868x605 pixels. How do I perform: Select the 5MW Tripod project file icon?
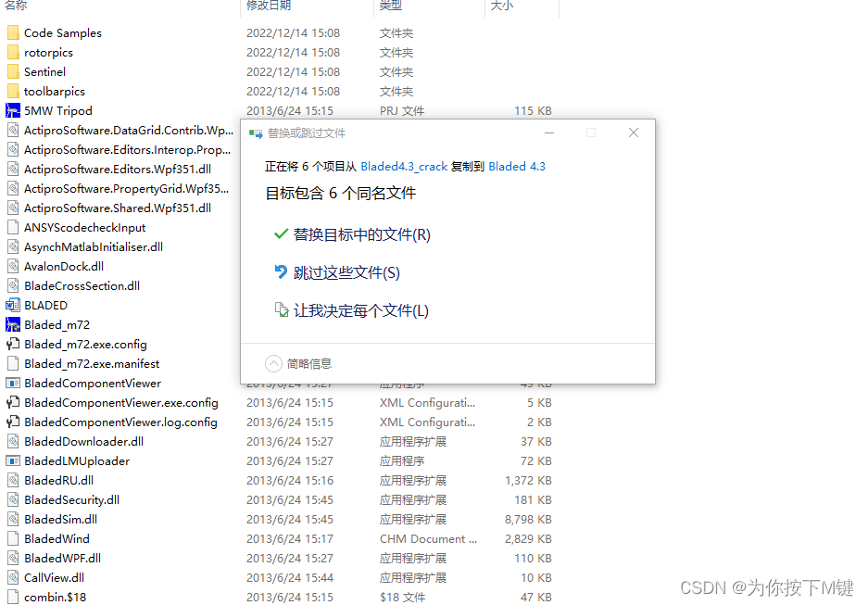(15, 110)
